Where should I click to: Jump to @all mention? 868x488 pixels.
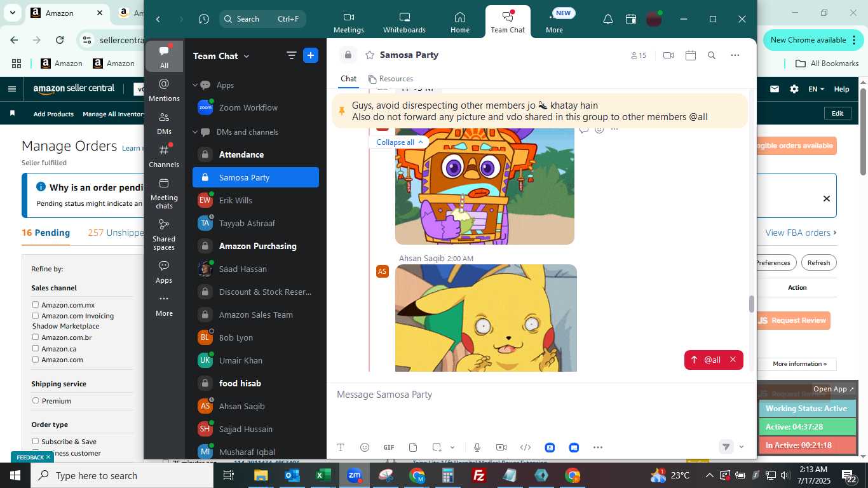coord(706,360)
